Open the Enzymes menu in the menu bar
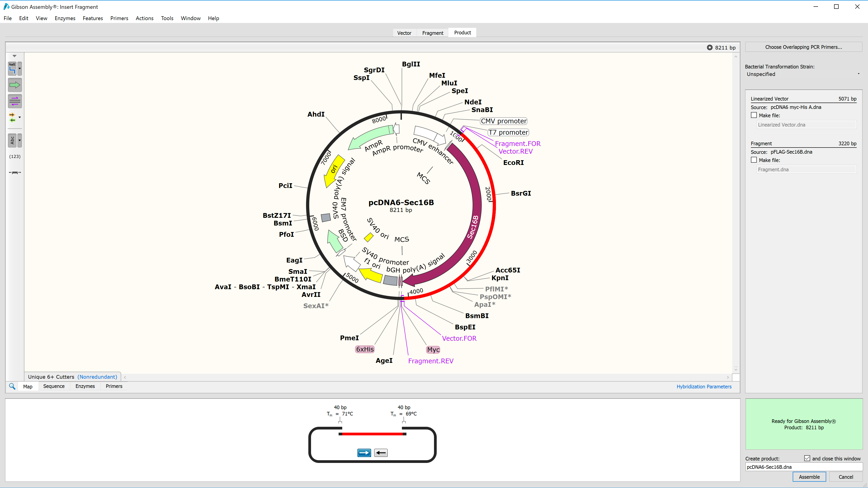This screenshot has height=488, width=868. [65, 18]
